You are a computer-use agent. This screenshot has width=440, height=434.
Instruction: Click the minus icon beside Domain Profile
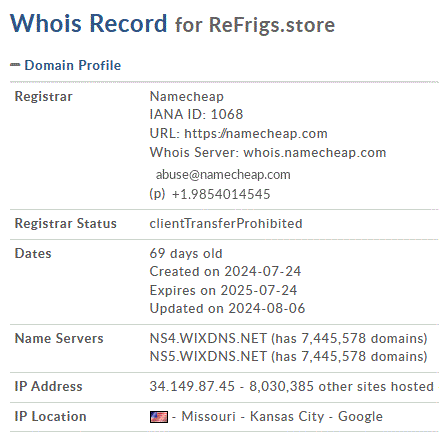[x=15, y=65]
